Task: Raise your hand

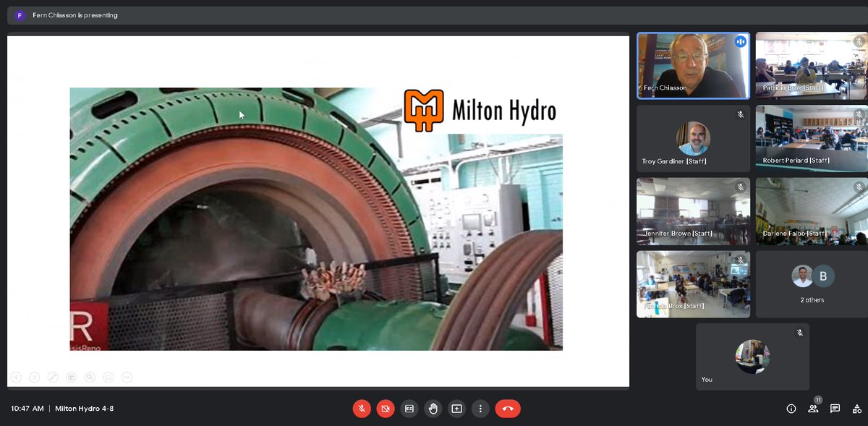Action: (433, 409)
